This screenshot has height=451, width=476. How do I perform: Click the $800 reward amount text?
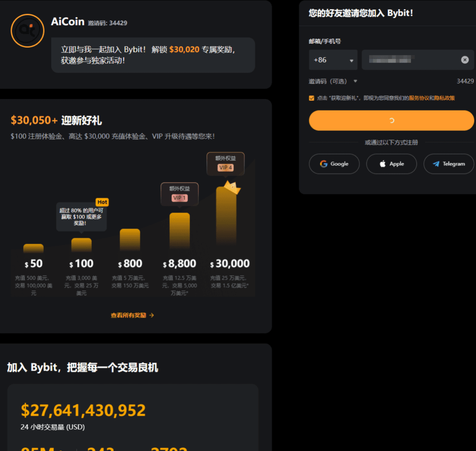tap(130, 264)
